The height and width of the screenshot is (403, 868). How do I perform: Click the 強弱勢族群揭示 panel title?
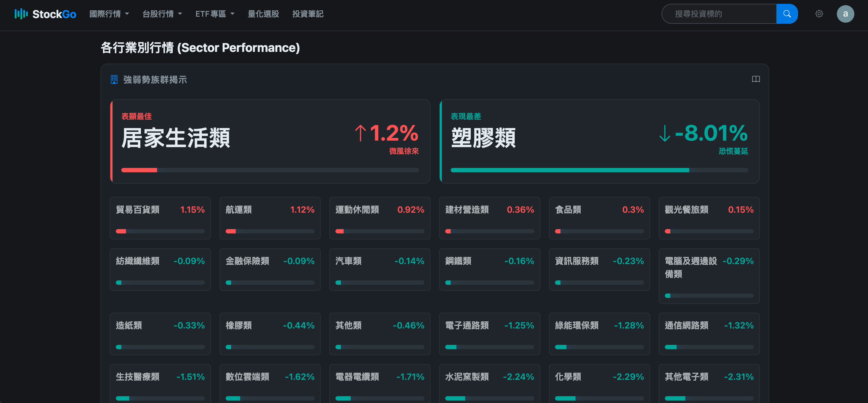coord(155,79)
